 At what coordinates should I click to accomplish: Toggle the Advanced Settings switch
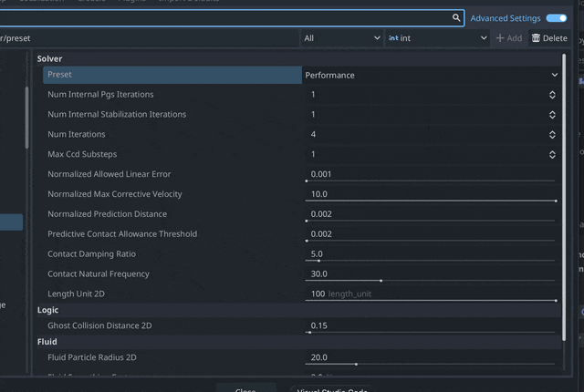[x=556, y=18]
